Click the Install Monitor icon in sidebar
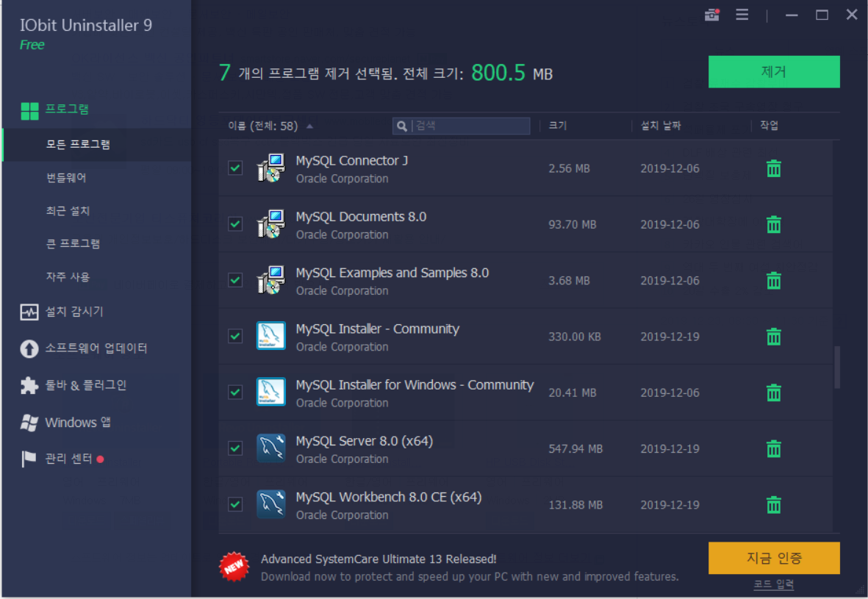The height and width of the screenshot is (599, 868). (x=29, y=312)
